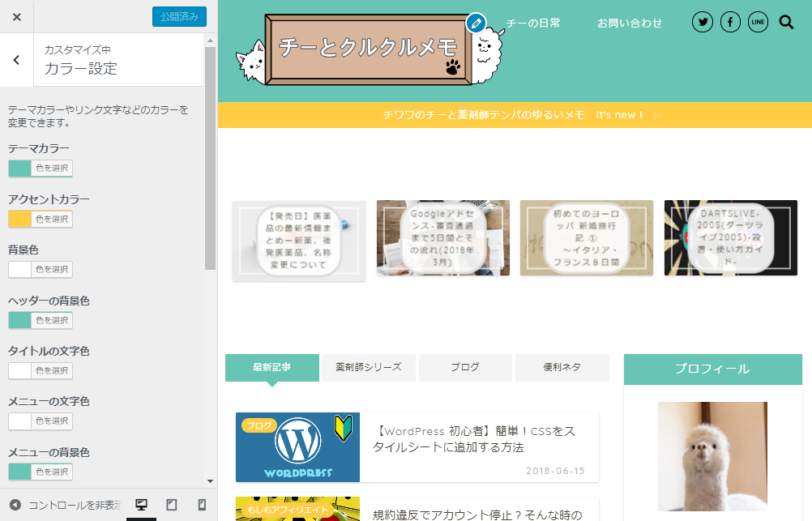
Task: Click the チーとクルクルメモ site logo
Action: pos(368,49)
